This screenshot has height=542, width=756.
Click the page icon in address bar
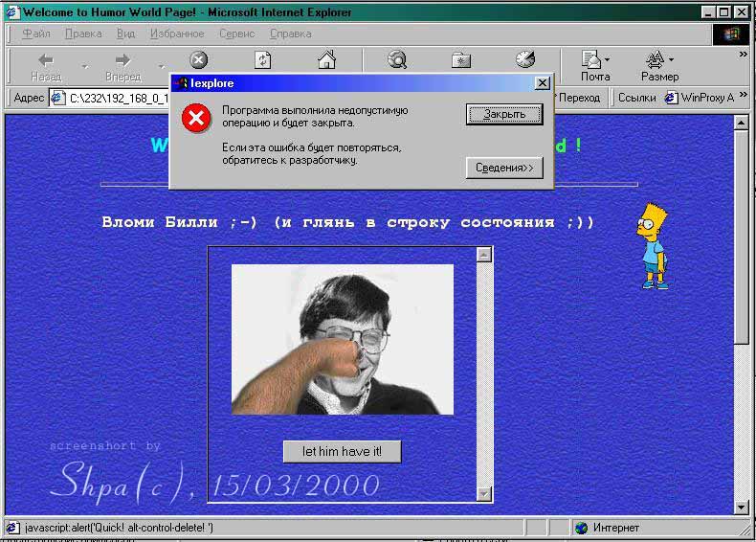[58, 98]
